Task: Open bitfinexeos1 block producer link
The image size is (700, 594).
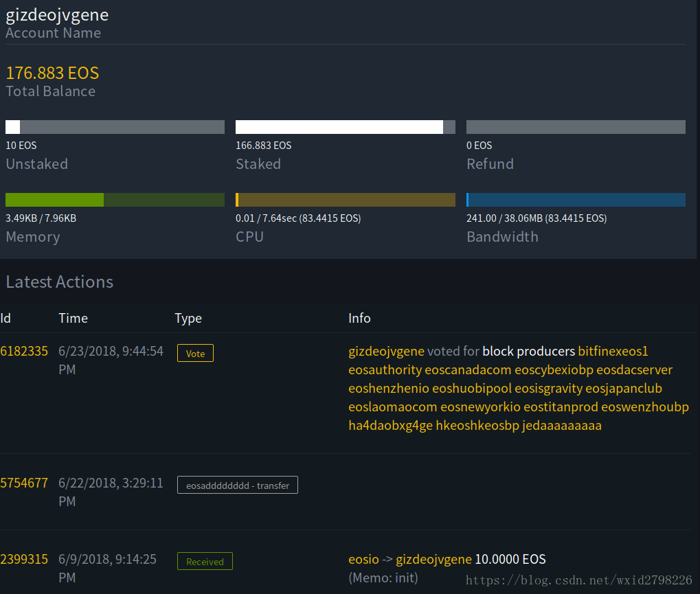Action: click(x=613, y=352)
